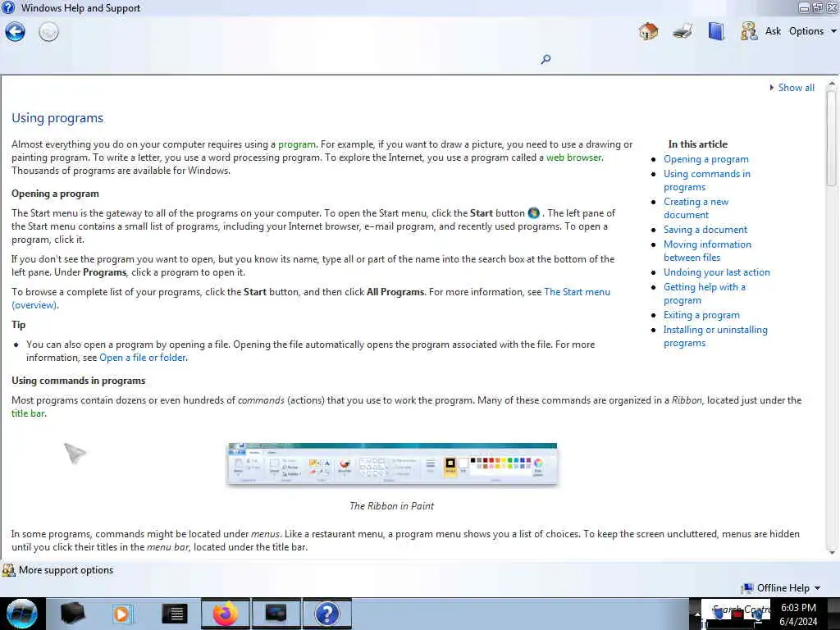Jump to Exiting a program section
Image resolution: width=840 pixels, height=630 pixels.
701,315
